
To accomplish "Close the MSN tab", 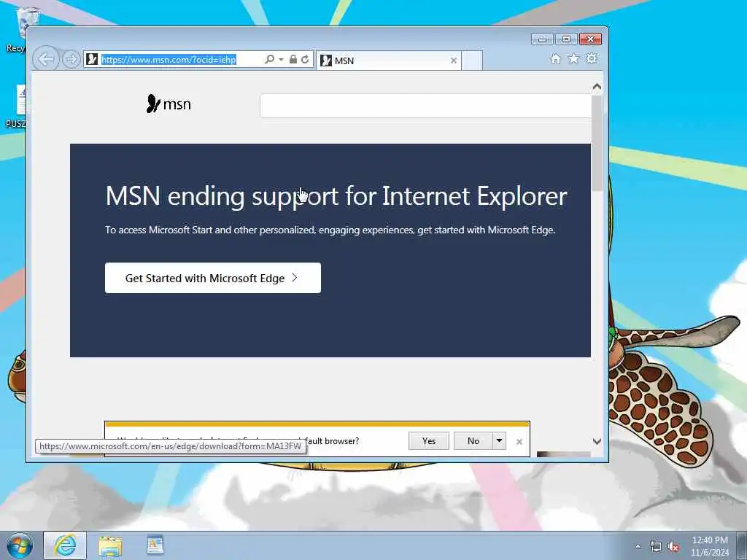I will click(454, 61).
